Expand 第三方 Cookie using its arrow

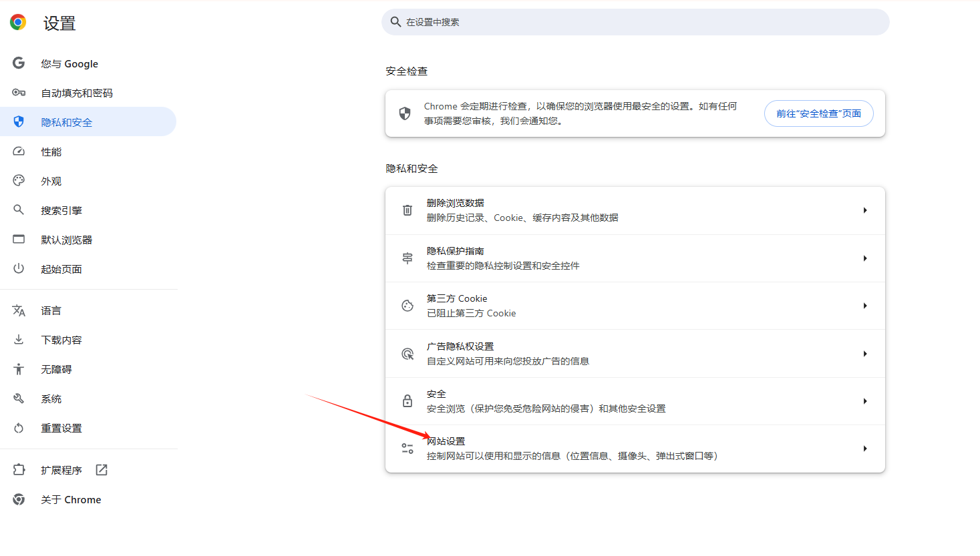coord(865,306)
